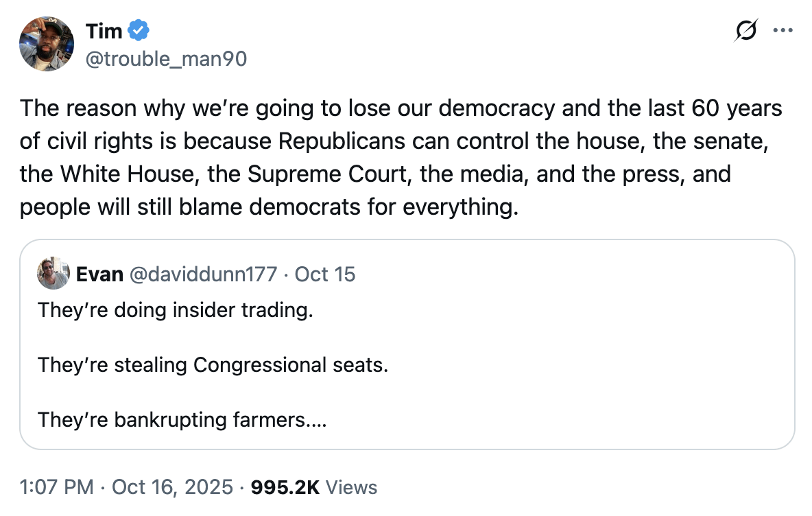Open the 995.2K Views analytics
This screenshot has width=812, height=516.
click(x=314, y=487)
